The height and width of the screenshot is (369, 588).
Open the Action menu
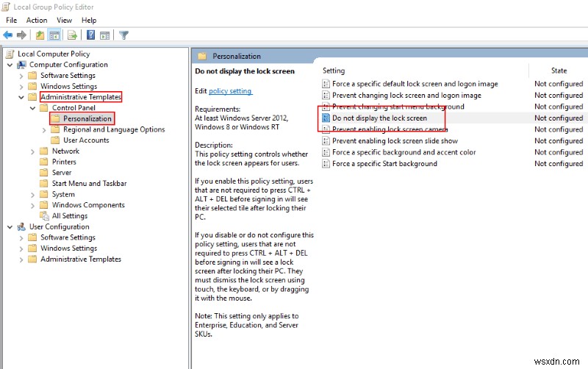click(x=37, y=21)
